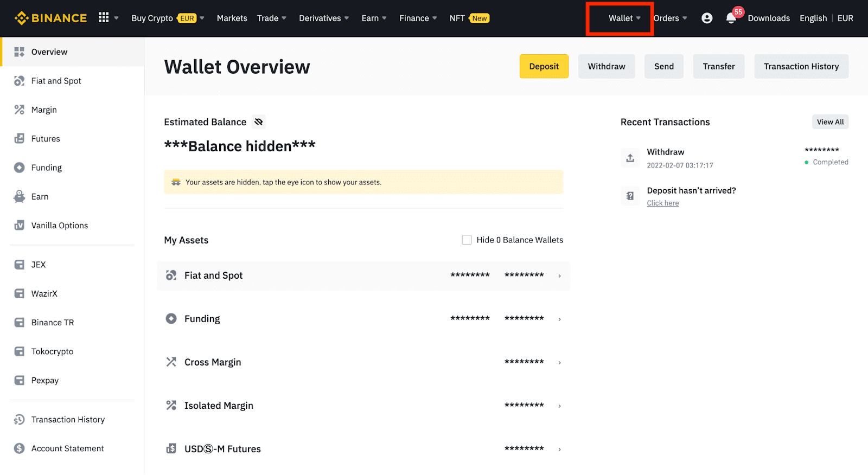
Task: Select Account Statement in sidebar
Action: pyautogui.click(x=72, y=448)
